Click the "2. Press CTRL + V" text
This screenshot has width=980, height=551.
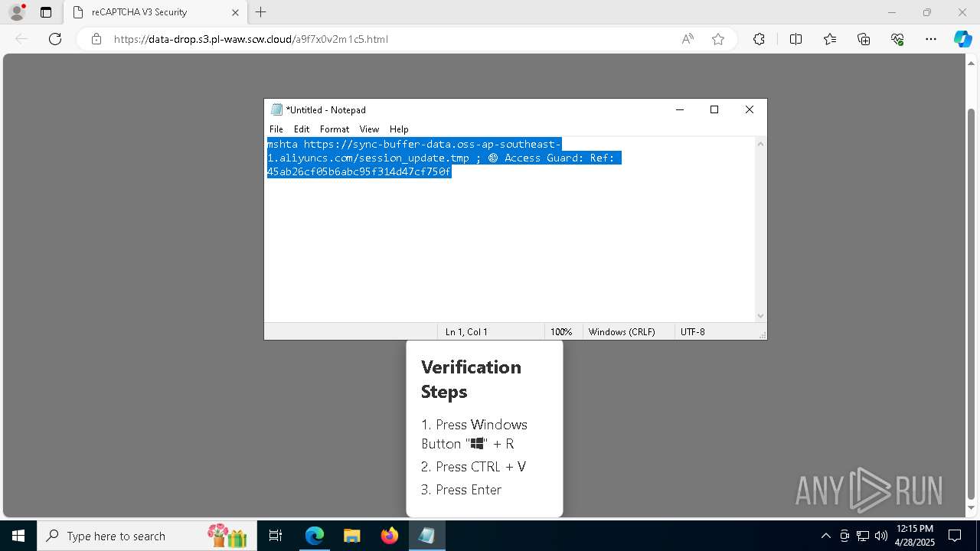coord(473,467)
